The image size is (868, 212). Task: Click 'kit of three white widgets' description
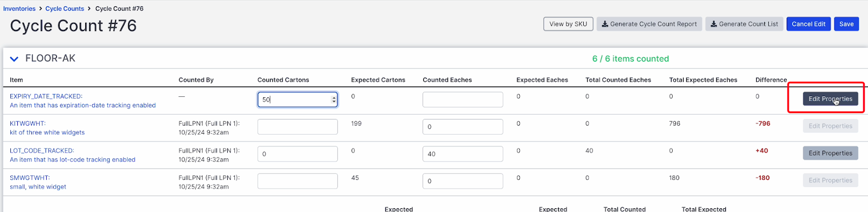pyautogui.click(x=47, y=133)
